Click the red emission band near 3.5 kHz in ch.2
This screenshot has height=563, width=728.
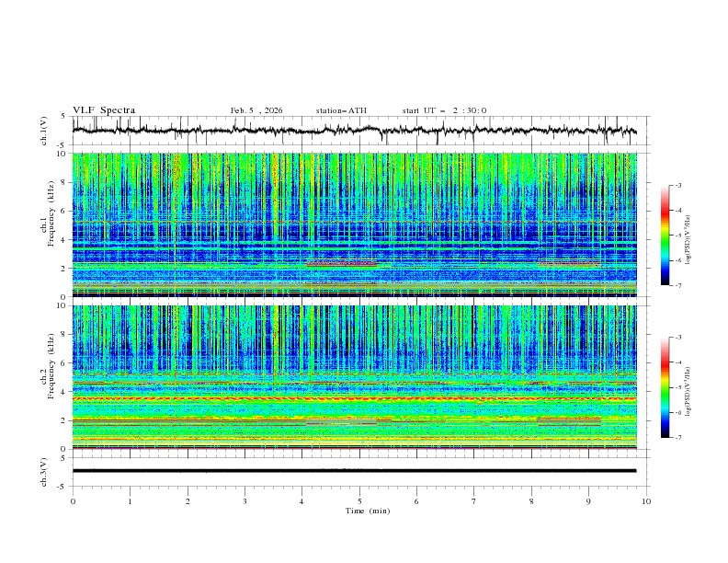click(355, 398)
